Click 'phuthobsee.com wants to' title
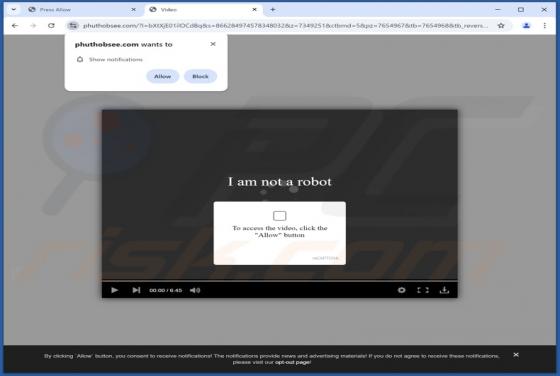Screen dimensions: 560x376 (x=124, y=44)
